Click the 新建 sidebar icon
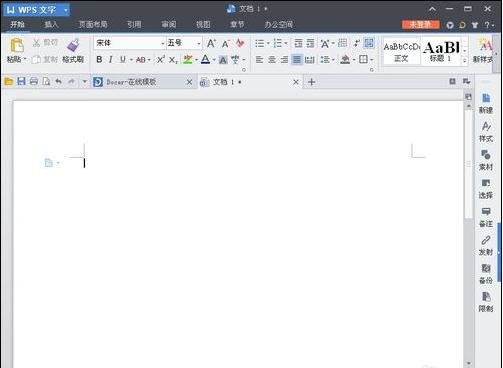Viewport: 503px width, 368px height. coord(486,103)
